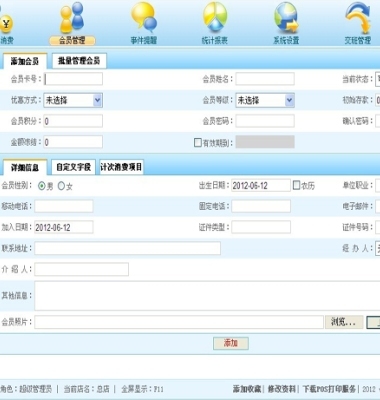Open 会员管理 people icon
380x400 pixels.
point(72,17)
